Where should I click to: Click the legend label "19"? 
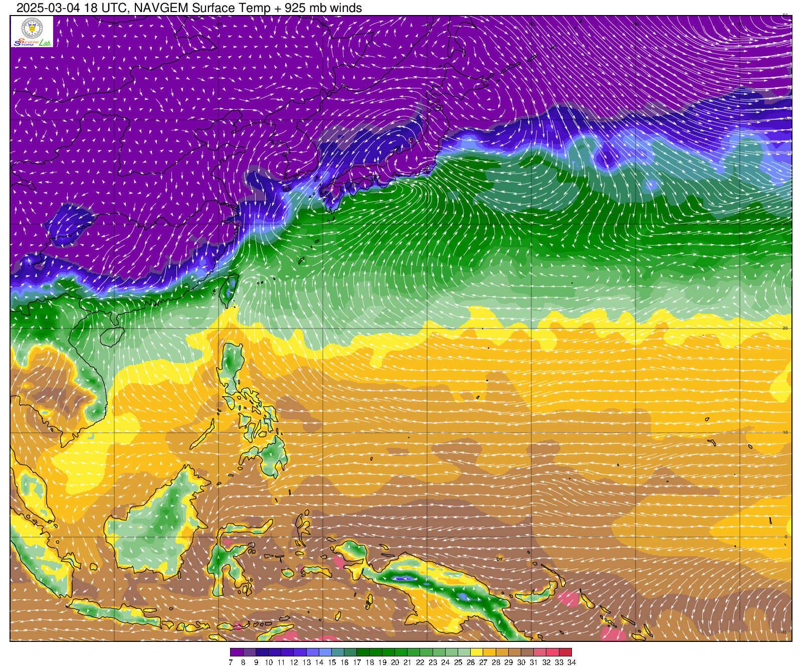pyautogui.click(x=382, y=662)
